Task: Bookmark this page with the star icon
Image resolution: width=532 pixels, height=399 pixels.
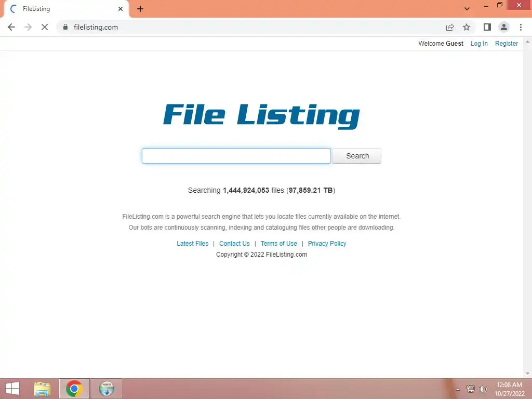Action: pyautogui.click(x=467, y=27)
